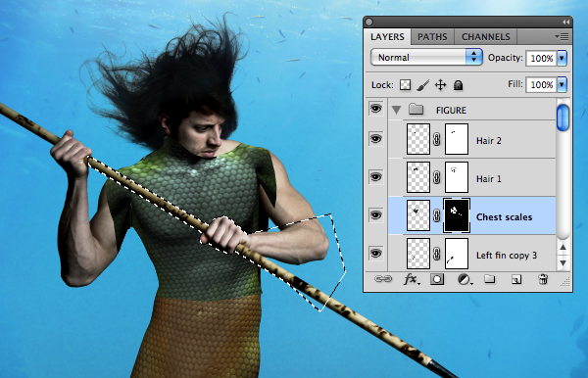Viewport: 588px width, 378px height.
Task: Collapse the FIGURE group triangle
Action: [x=396, y=110]
